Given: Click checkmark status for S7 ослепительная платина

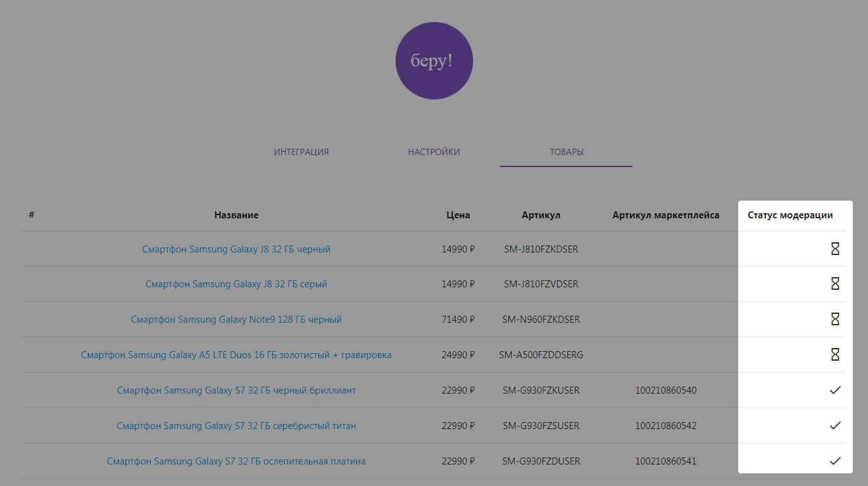Looking at the screenshot, I should (835, 461).
